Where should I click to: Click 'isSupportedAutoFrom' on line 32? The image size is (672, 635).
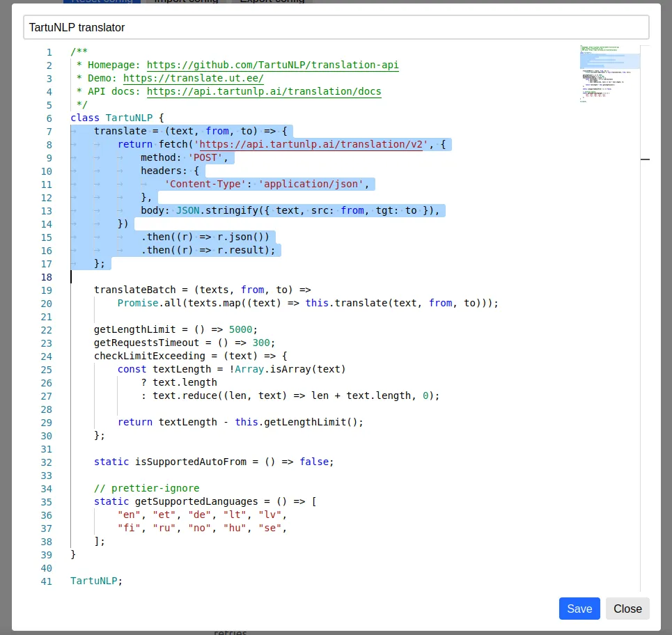191,462
